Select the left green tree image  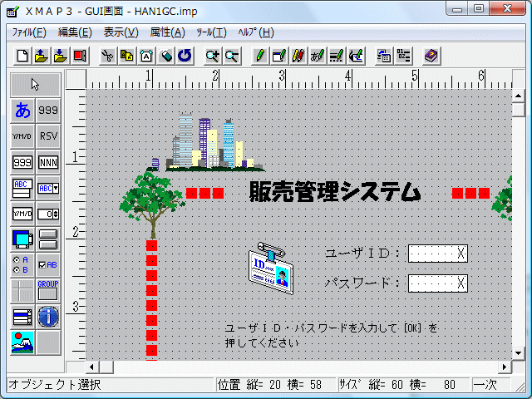152,205
